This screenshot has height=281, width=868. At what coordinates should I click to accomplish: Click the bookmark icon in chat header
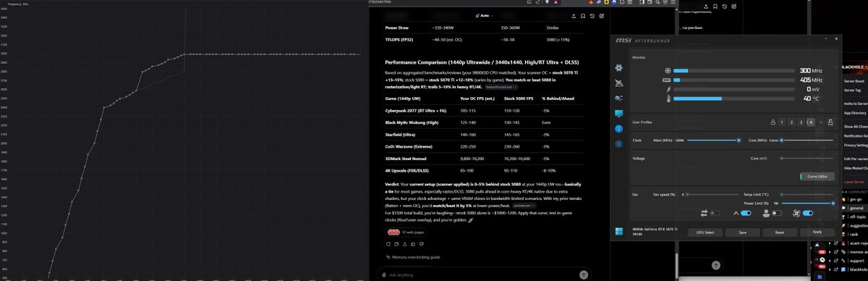pyautogui.click(x=583, y=15)
